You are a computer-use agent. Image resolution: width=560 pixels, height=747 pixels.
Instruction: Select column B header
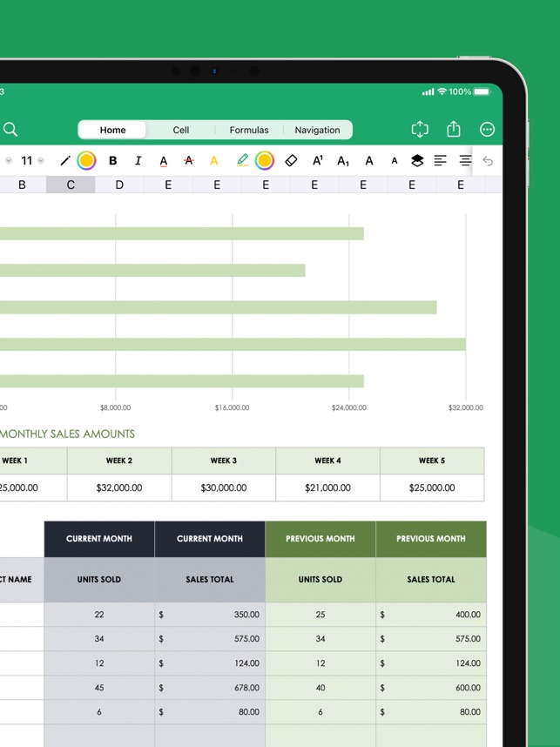point(22,185)
